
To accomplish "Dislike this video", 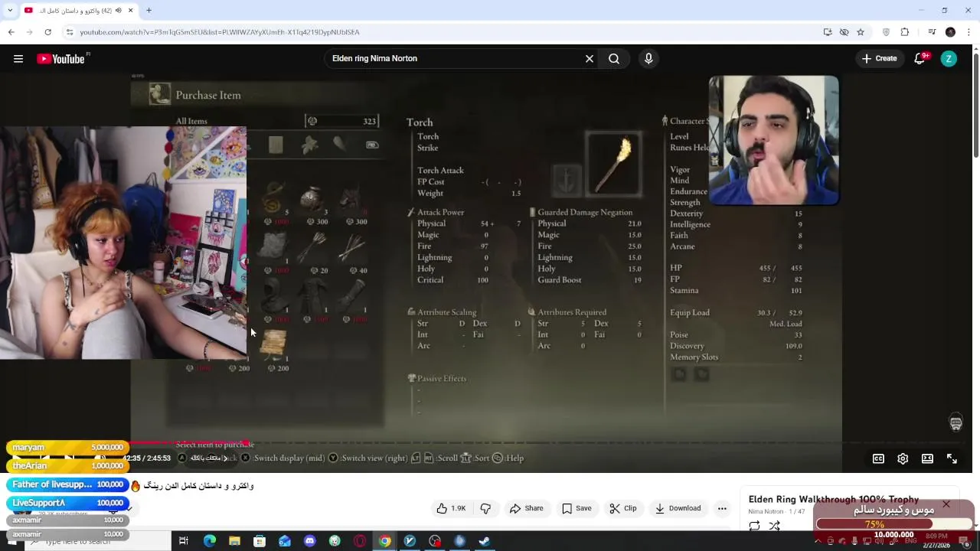I will [485, 508].
